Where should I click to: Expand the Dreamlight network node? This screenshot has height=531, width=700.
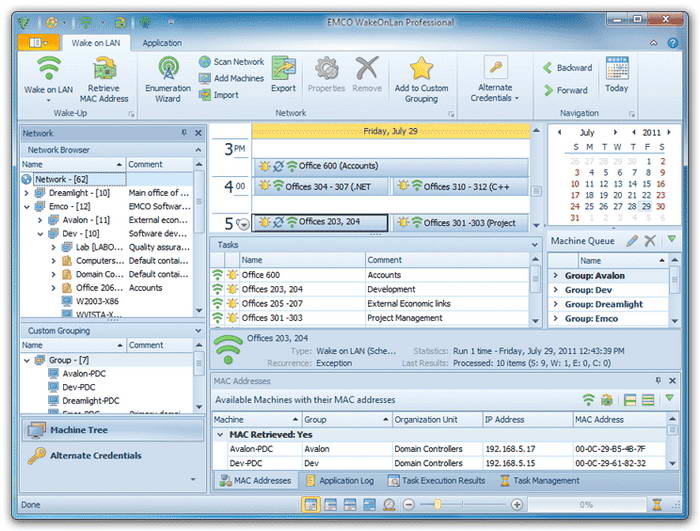click(x=26, y=193)
